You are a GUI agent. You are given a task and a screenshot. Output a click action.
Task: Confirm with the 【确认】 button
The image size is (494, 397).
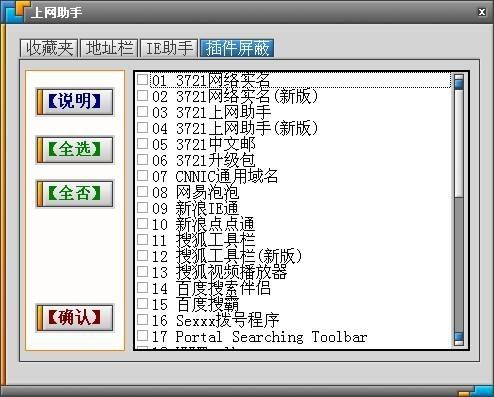coord(75,317)
